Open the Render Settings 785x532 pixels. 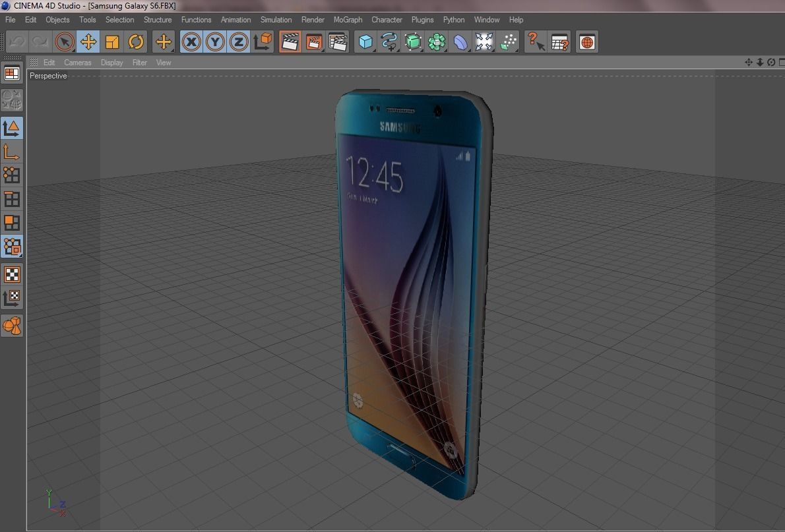(x=338, y=42)
